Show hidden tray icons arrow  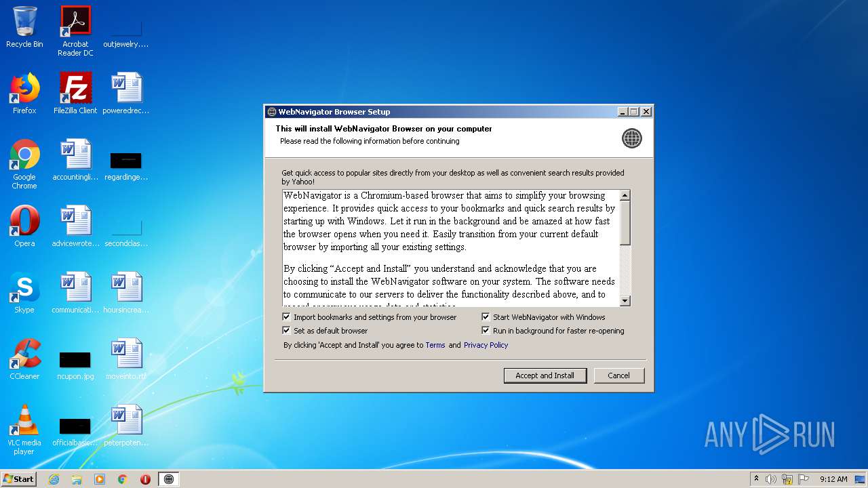[x=756, y=479]
